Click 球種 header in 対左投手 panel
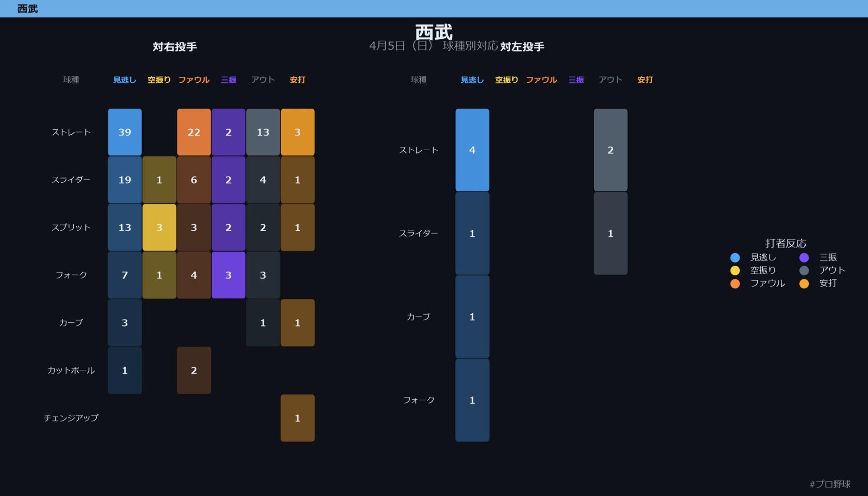The image size is (868, 496). pyautogui.click(x=419, y=80)
